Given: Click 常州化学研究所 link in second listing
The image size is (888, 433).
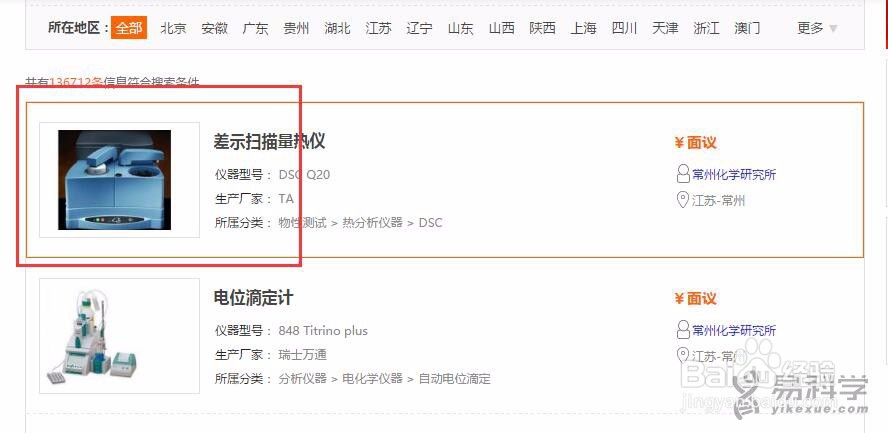Looking at the screenshot, I should tap(734, 331).
